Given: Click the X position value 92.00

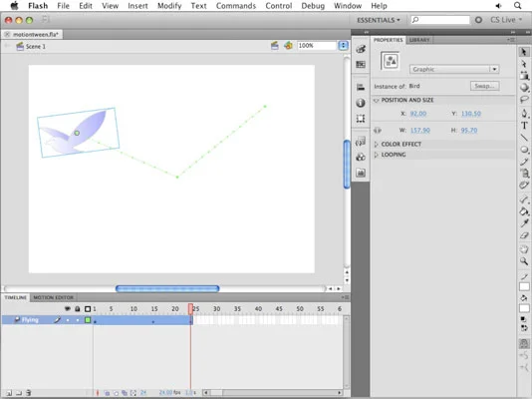Looking at the screenshot, I should click(x=418, y=114).
